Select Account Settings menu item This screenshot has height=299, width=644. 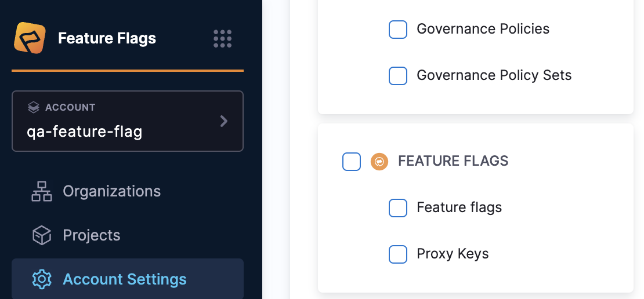point(125,279)
